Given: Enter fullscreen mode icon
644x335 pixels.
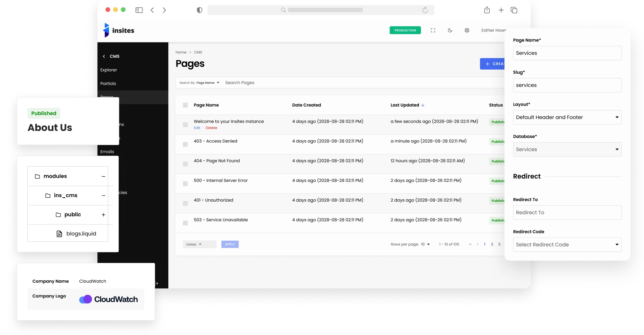Looking at the screenshot, I should pyautogui.click(x=433, y=30).
